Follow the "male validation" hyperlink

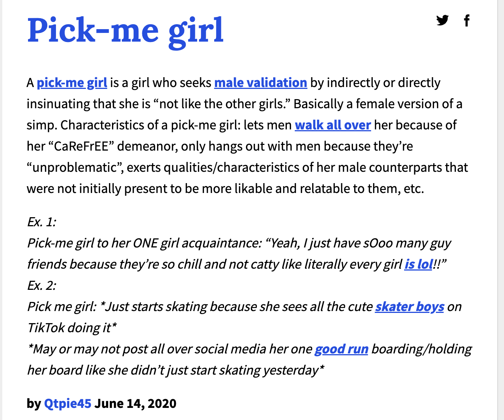pyautogui.click(x=260, y=82)
